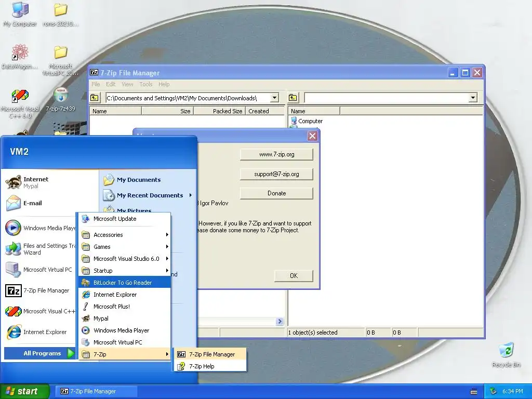Open Microsoft Update in All Programs
This screenshot has height=399, width=532.
125,219
